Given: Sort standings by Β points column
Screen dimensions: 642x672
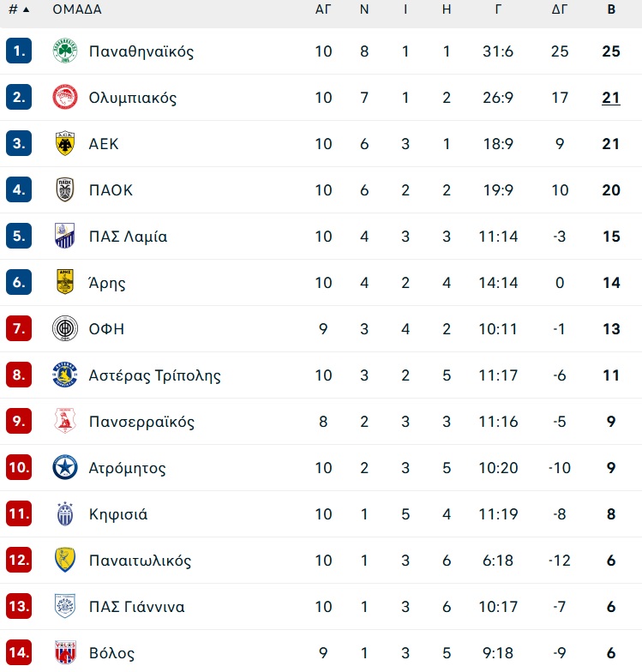Looking at the screenshot, I should point(611,9).
